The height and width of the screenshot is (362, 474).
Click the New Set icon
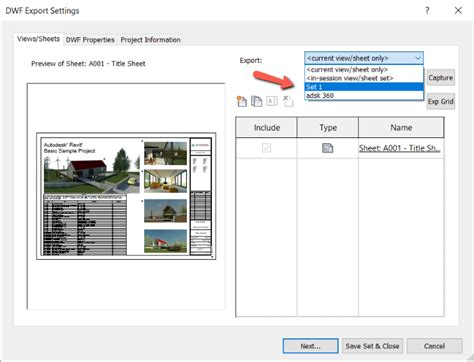tap(242, 101)
